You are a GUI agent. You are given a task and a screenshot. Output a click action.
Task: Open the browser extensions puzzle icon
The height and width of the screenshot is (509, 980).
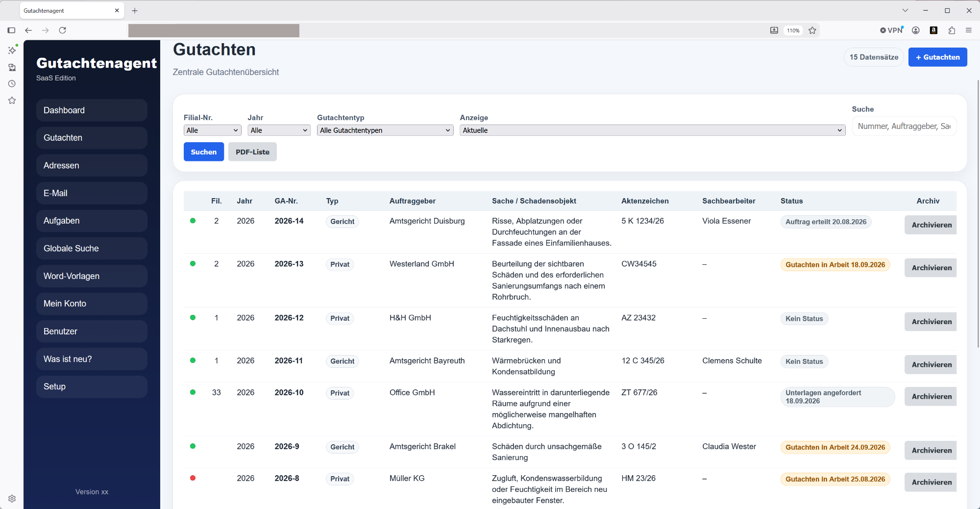(x=952, y=30)
